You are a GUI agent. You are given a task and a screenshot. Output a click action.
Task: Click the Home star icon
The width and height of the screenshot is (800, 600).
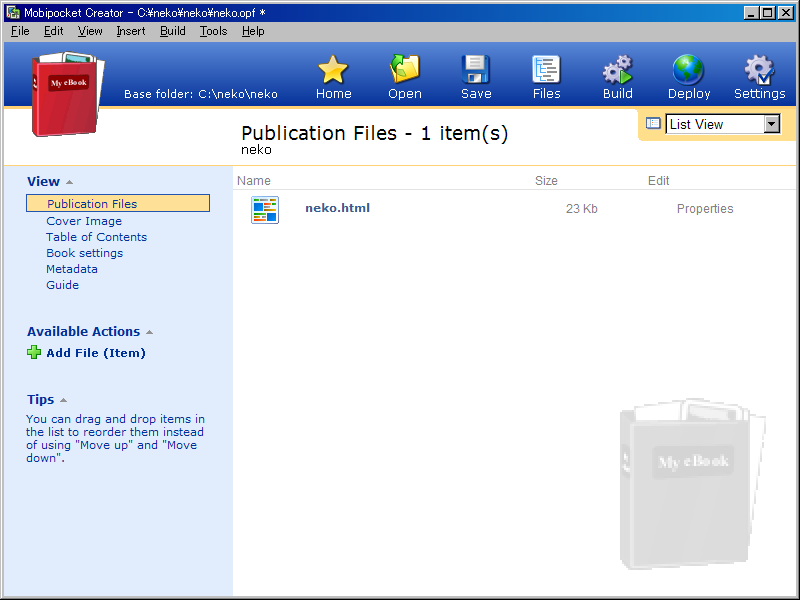click(333, 69)
